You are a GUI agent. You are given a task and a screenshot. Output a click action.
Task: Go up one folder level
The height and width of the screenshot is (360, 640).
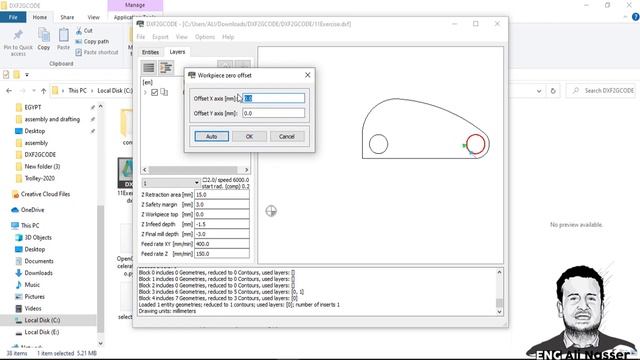(x=43, y=91)
